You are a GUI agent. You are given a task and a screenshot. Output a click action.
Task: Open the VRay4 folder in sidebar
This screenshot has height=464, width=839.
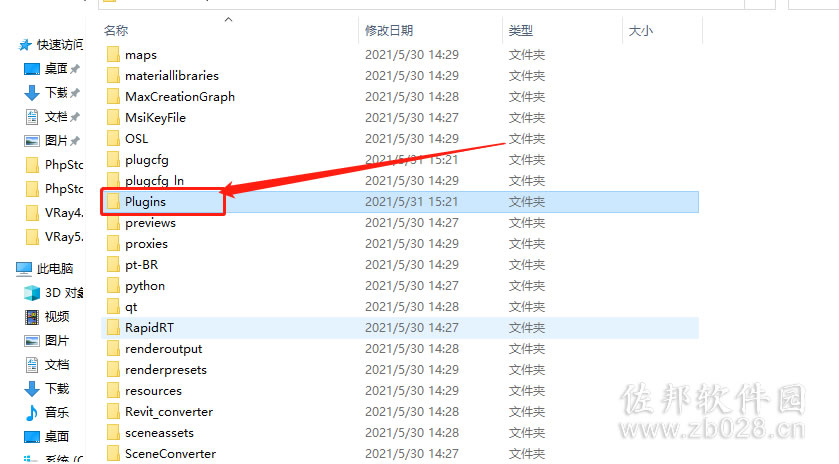point(64,212)
